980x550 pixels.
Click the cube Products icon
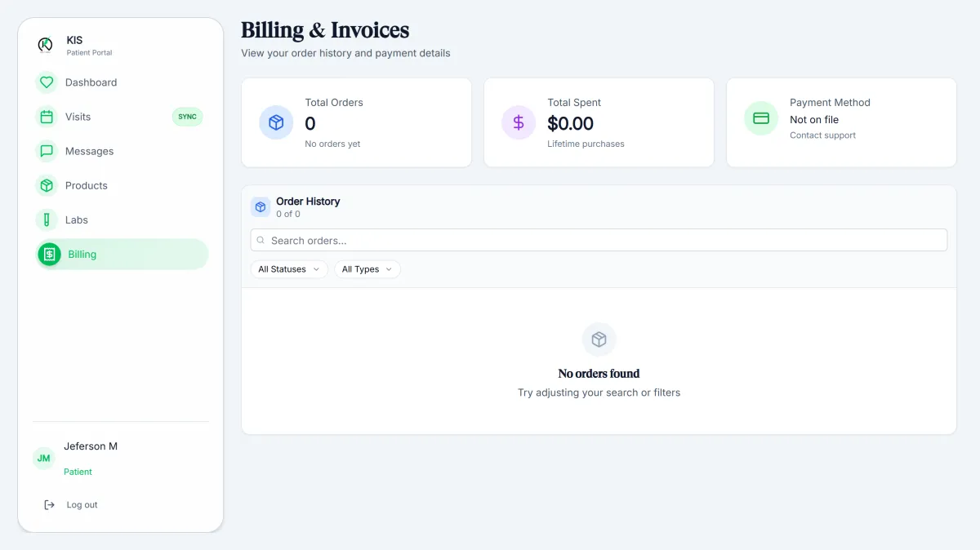point(47,185)
